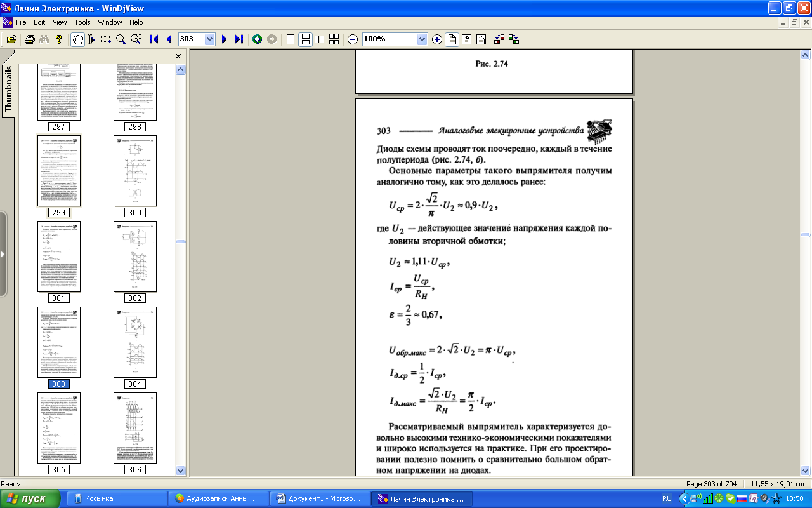This screenshot has height=508, width=812.
Task: Navigate Back with the green arrow
Action: click(257, 39)
